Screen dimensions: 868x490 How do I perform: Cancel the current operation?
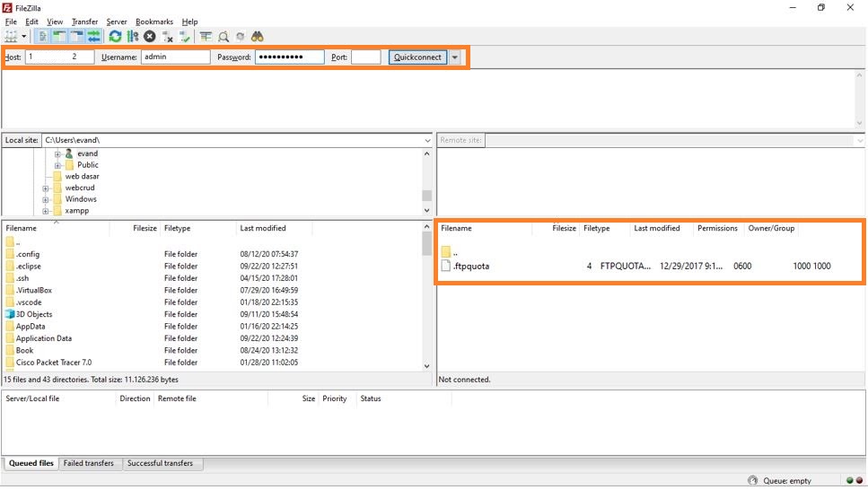[150, 37]
